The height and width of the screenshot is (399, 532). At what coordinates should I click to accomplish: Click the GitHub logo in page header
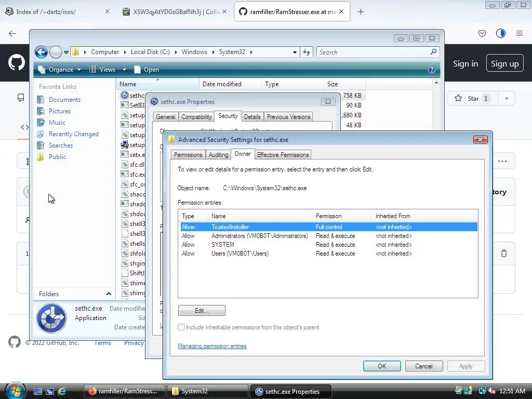pyautogui.click(x=16, y=63)
